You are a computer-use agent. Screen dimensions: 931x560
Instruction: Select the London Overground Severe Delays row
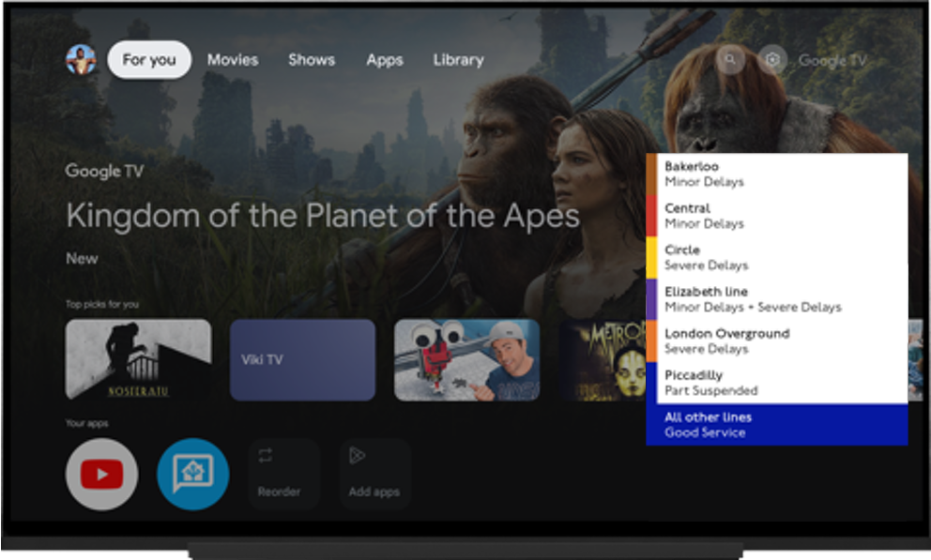(777, 341)
